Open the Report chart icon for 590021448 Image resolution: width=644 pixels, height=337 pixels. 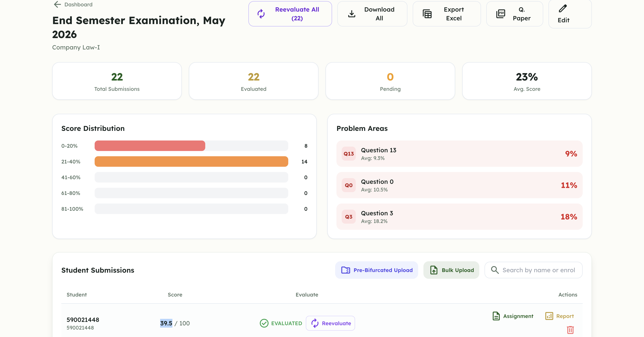pos(549,316)
